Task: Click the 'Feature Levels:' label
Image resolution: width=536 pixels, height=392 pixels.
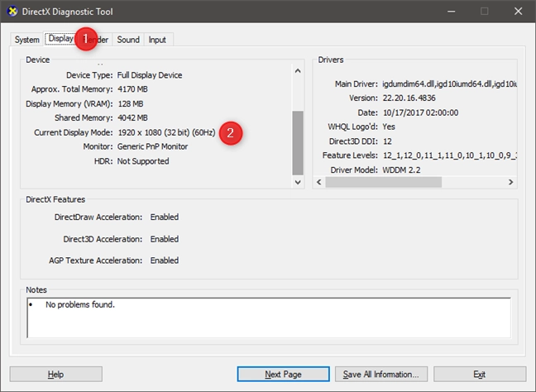Action: click(350, 155)
